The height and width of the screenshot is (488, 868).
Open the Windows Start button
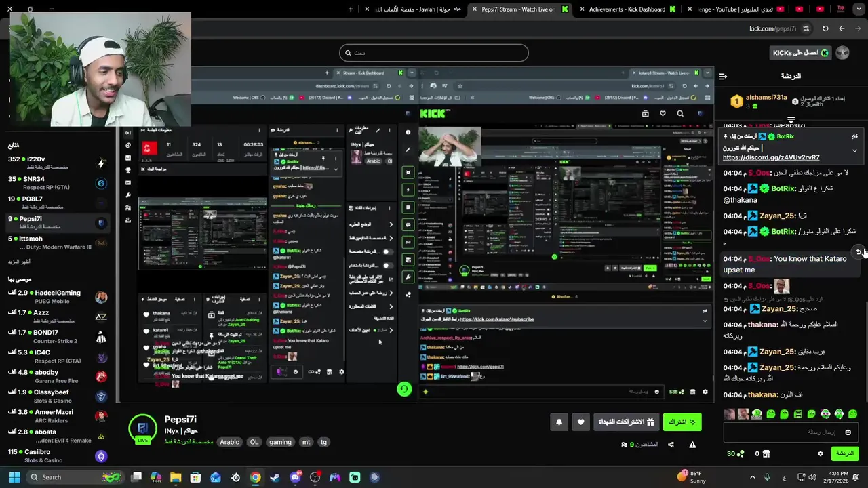click(x=14, y=477)
